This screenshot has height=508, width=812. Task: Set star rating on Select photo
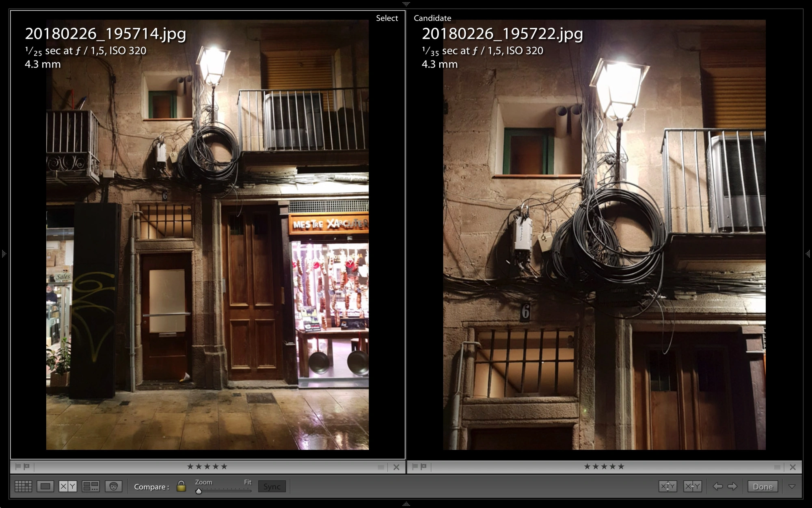point(207,467)
